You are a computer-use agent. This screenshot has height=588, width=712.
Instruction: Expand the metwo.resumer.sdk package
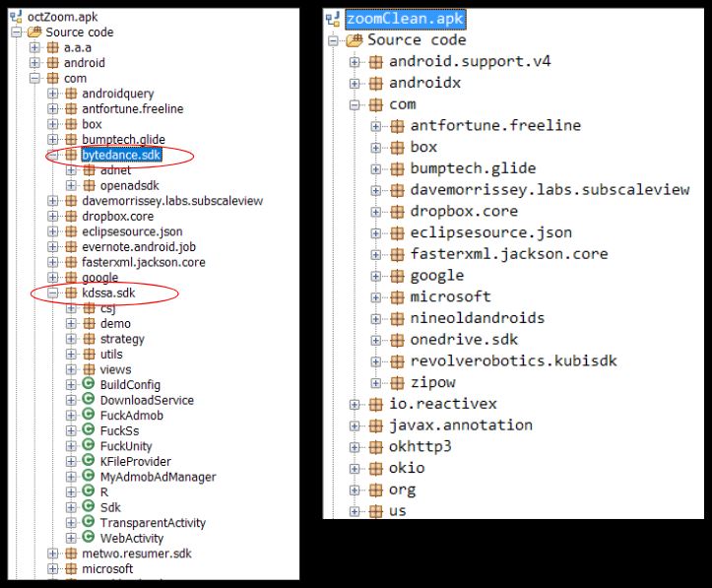point(53,554)
